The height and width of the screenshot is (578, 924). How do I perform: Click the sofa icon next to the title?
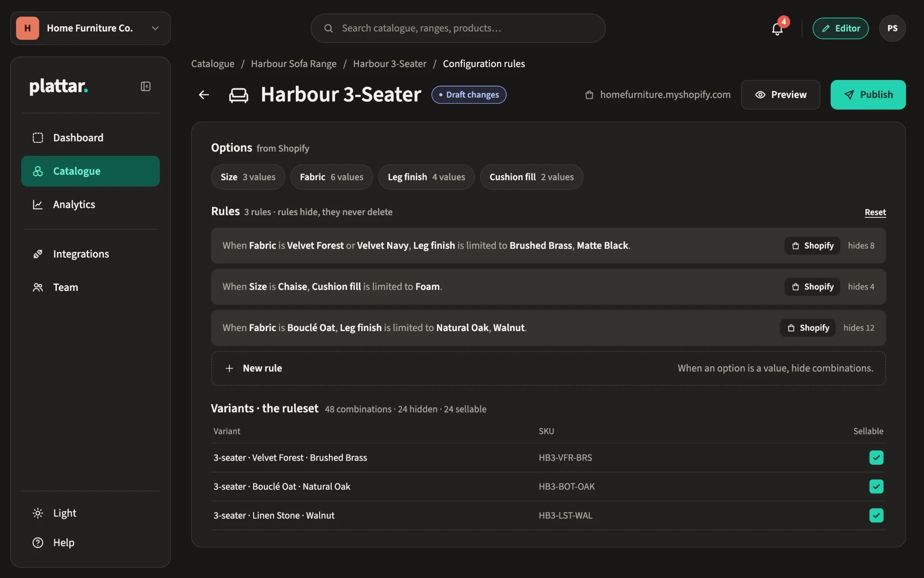pyautogui.click(x=239, y=95)
